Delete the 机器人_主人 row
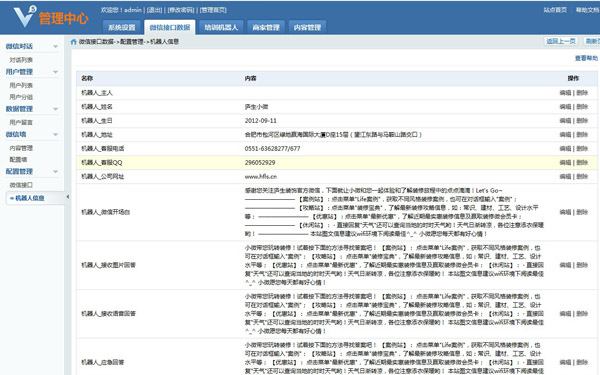 582,93
